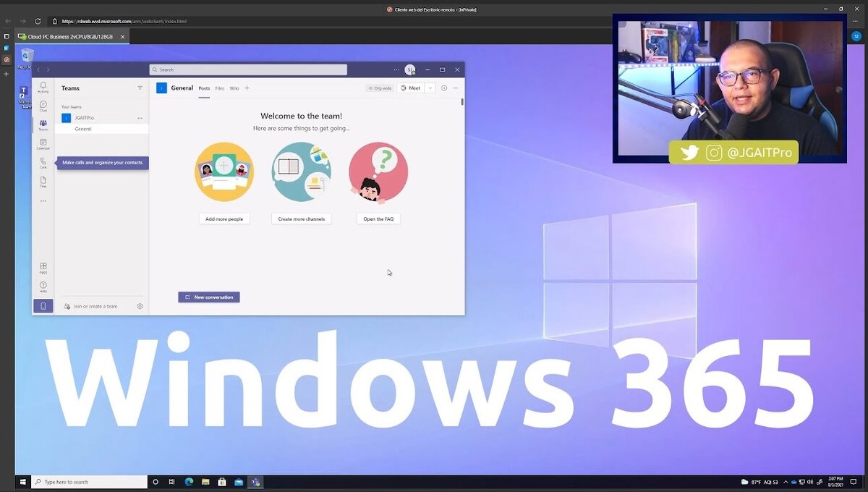This screenshot has height=492, width=868.
Task: Click the channels illustration
Action: click(302, 171)
